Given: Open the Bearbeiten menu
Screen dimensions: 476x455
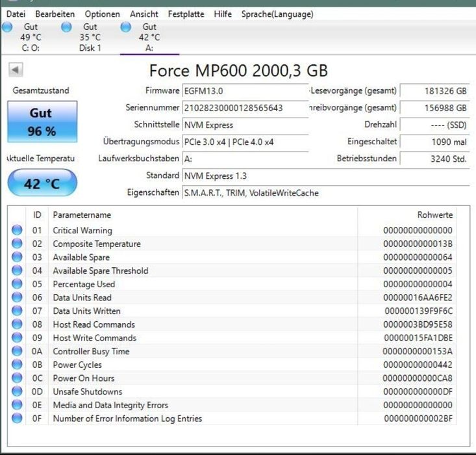Looking at the screenshot, I should (x=55, y=14).
